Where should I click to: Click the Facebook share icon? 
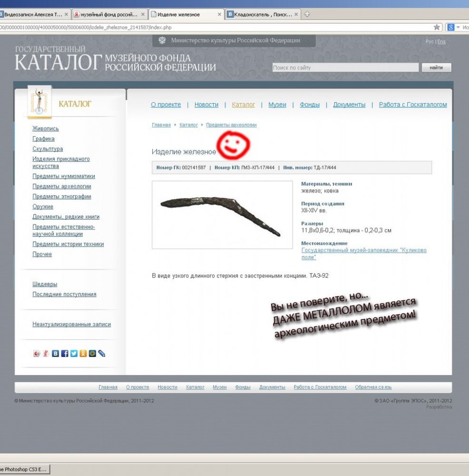(x=65, y=354)
